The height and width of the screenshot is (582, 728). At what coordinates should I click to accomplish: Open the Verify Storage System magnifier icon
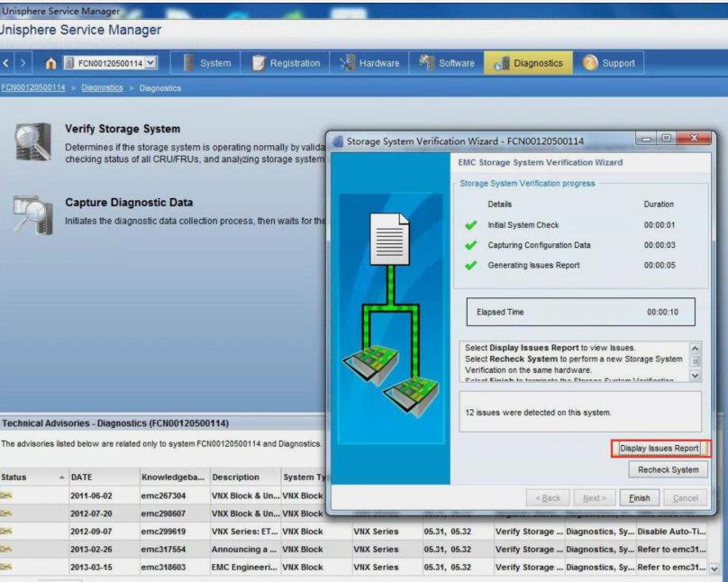pos(32,142)
